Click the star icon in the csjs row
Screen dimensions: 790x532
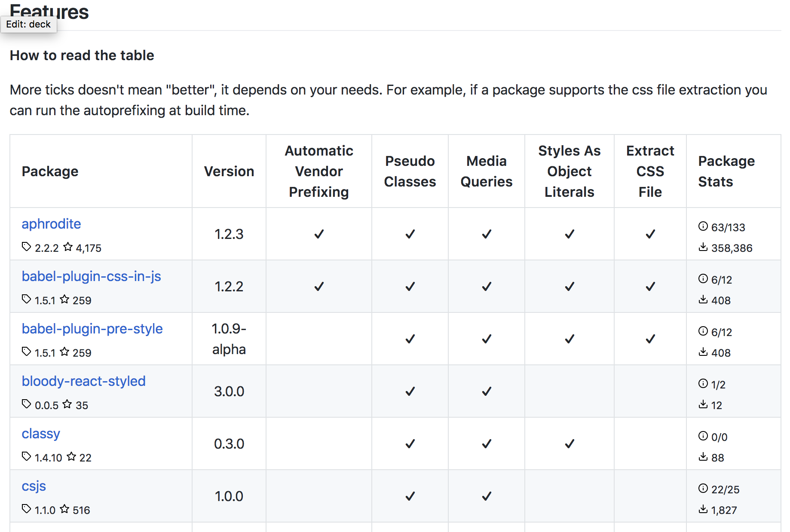(64, 509)
